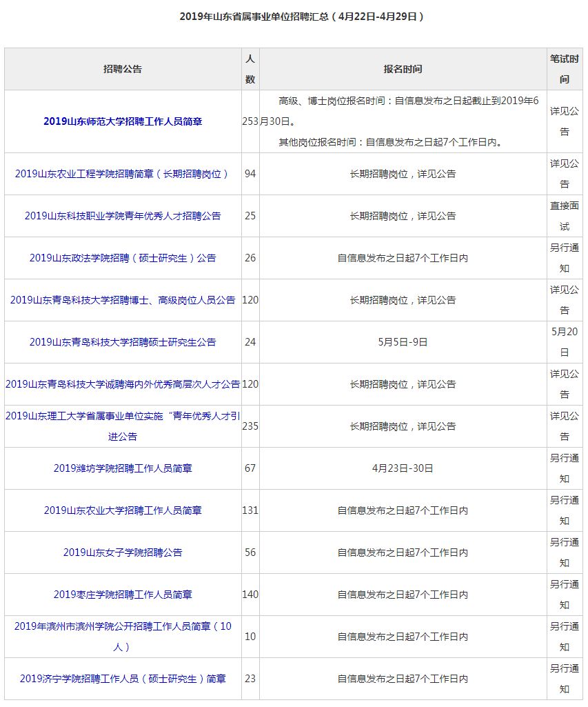The image size is (588, 707).
Task: Select headcount 120 for 诚聘海内外优秀高层次人才 row
Action: tap(250, 384)
